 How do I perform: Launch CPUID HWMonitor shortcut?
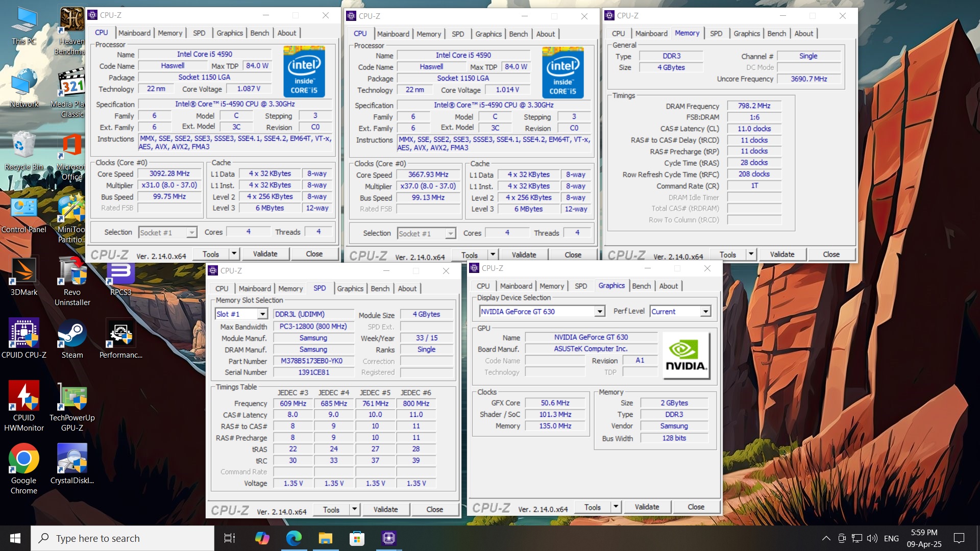(x=24, y=407)
